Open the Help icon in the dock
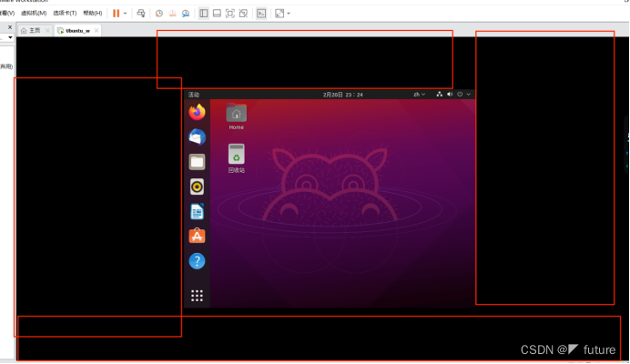Screen dimensions: 630x364 point(197,261)
